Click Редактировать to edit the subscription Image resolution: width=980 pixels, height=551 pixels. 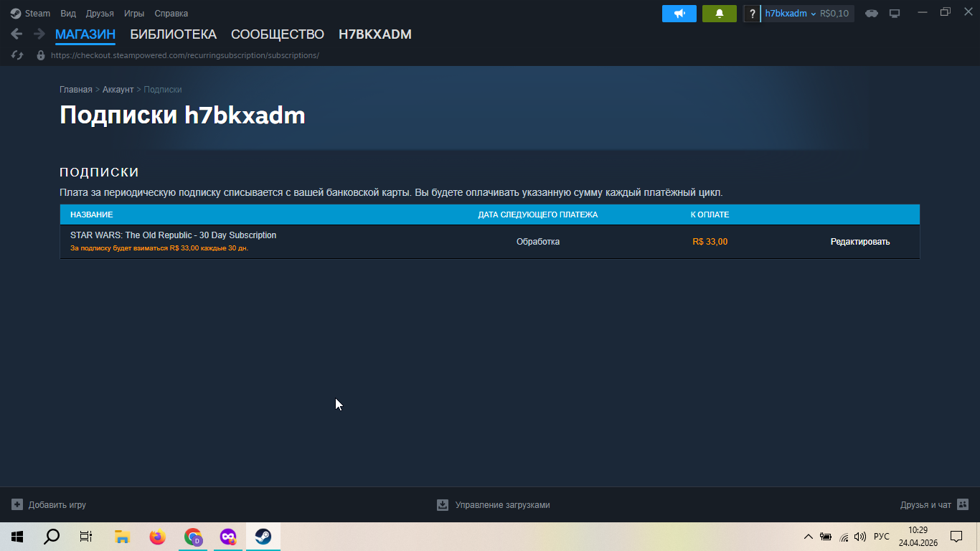point(860,242)
